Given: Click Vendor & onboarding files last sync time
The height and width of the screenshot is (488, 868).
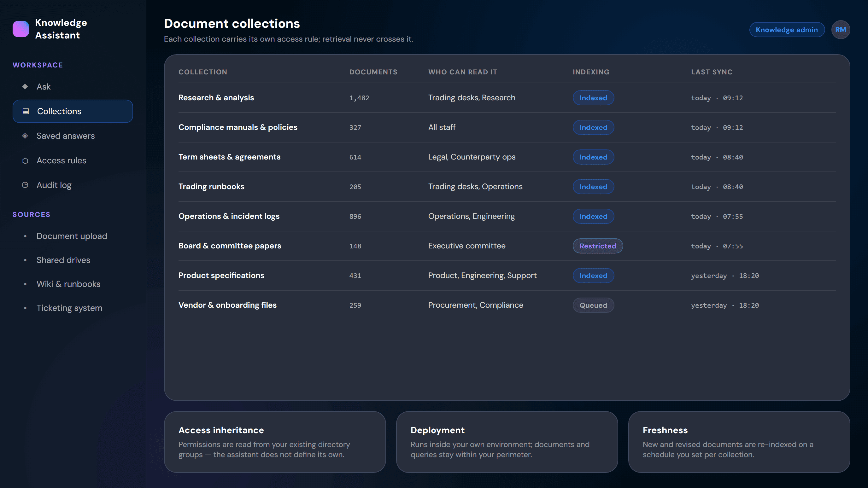Looking at the screenshot, I should pyautogui.click(x=725, y=305).
